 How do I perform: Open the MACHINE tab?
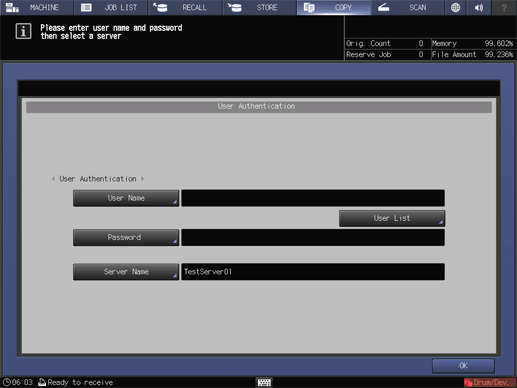[36, 7]
